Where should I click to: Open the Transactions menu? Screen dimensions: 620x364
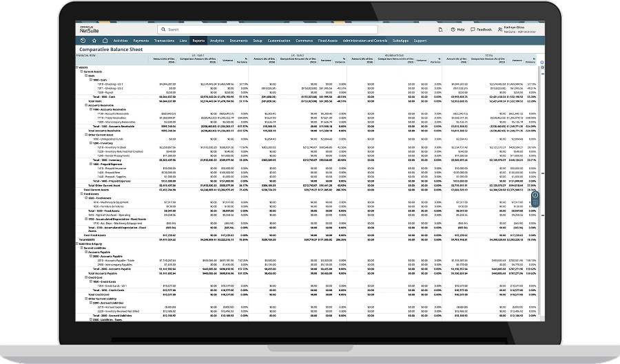point(164,41)
